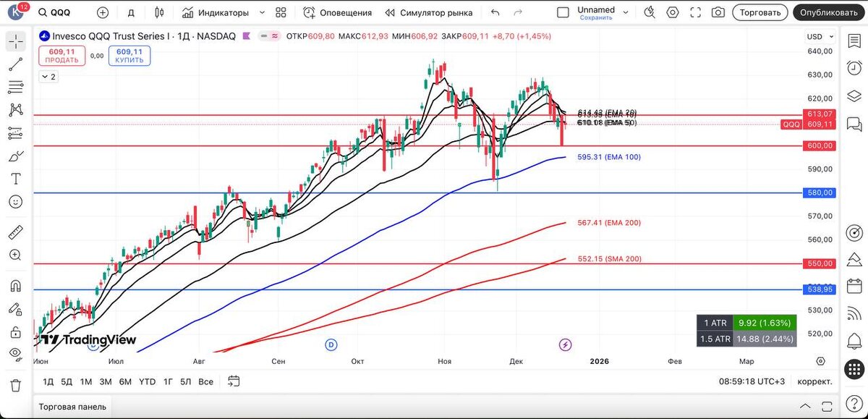
Task: Select 6М date range tab
Action: coord(125,381)
